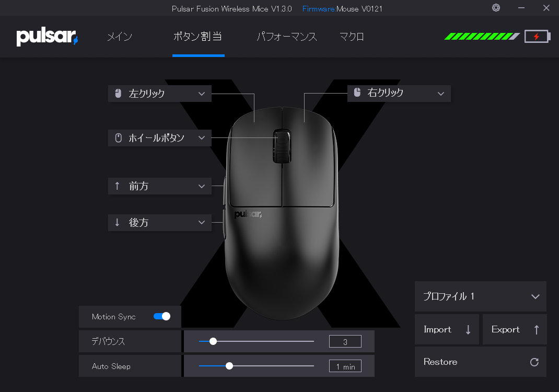
Task: Switch to the パフォーマンス tab
Action: (287, 37)
